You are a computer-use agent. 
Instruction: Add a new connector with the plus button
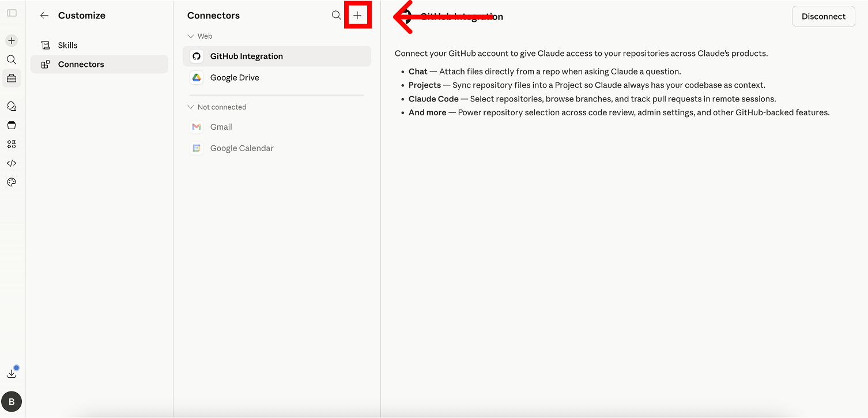pos(357,16)
